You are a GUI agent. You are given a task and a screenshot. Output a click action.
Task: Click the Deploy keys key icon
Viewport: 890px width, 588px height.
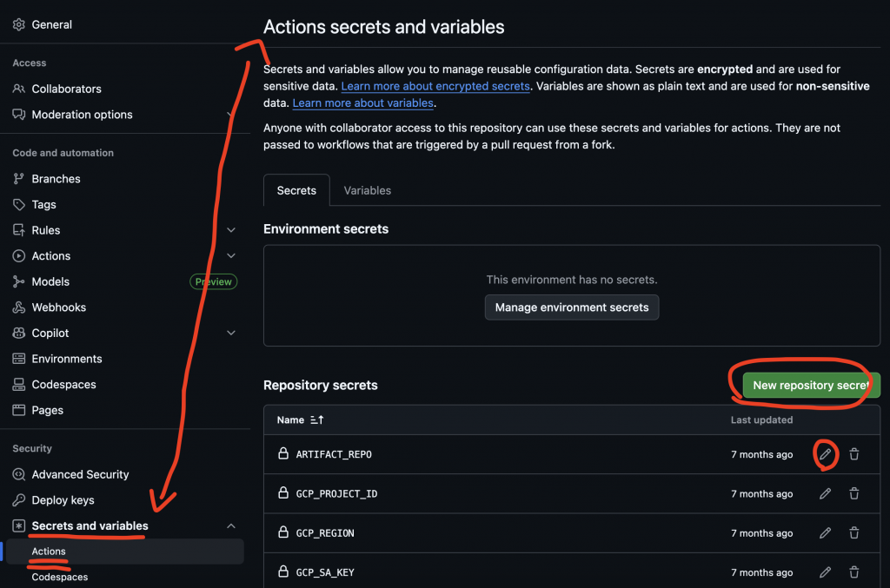point(19,500)
